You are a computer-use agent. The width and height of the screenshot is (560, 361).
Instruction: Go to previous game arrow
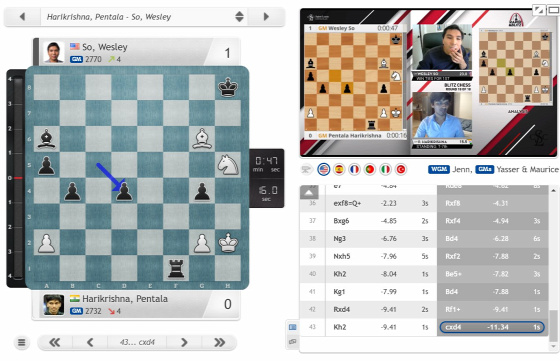[x=22, y=16]
